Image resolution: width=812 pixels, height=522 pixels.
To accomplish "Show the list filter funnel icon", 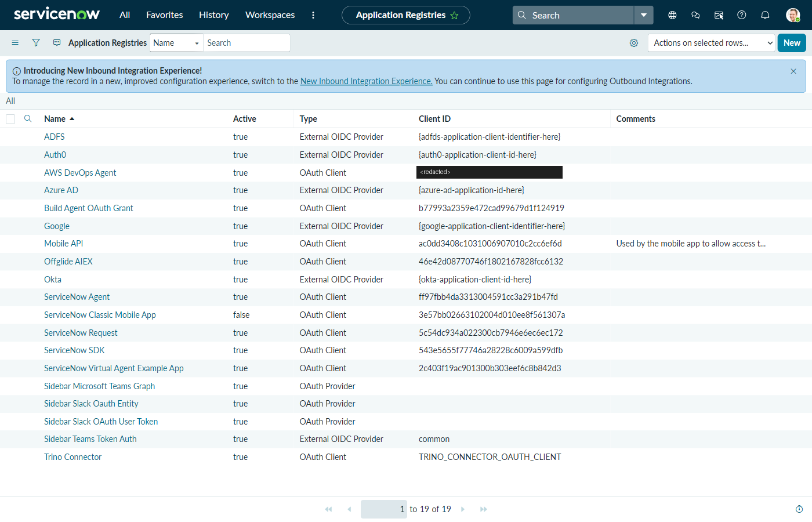I will tap(36, 43).
